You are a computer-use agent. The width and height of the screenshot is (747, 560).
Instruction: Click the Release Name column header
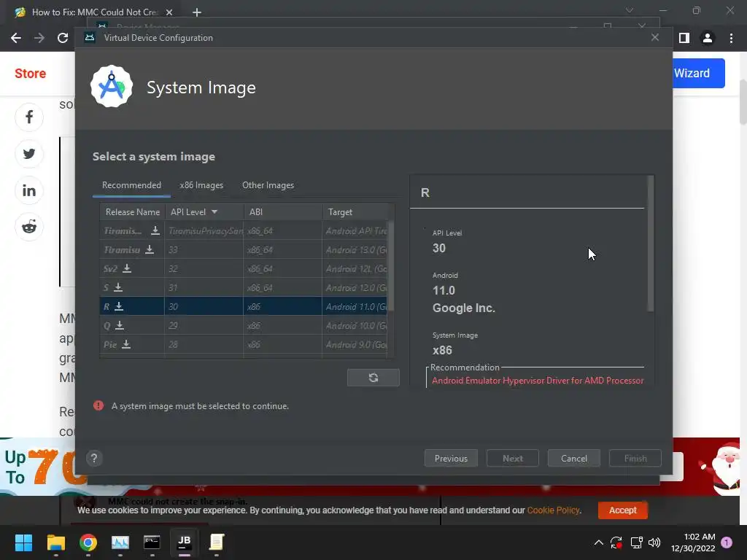click(x=133, y=212)
